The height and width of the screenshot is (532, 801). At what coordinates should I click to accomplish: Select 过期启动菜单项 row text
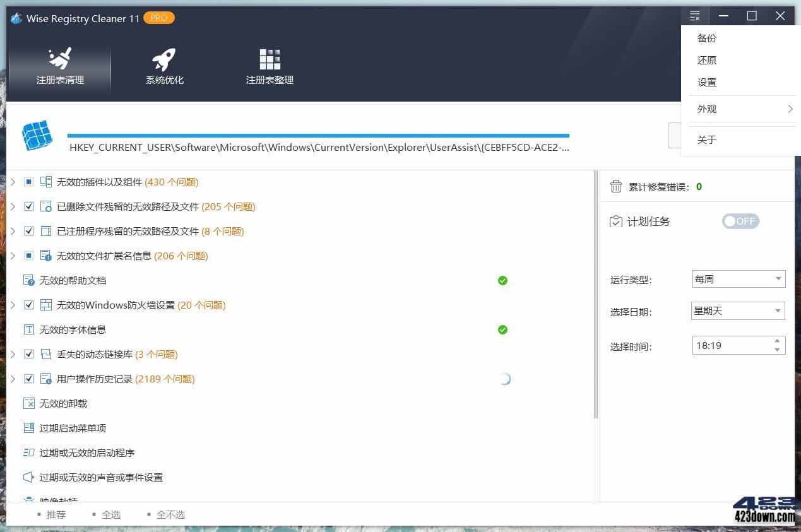tap(73, 428)
